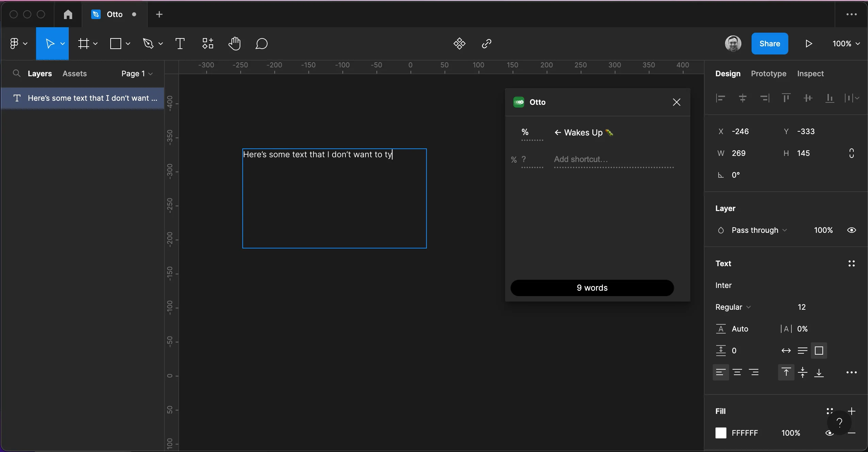
Task: Toggle visibility of the selected layer
Action: point(851,230)
